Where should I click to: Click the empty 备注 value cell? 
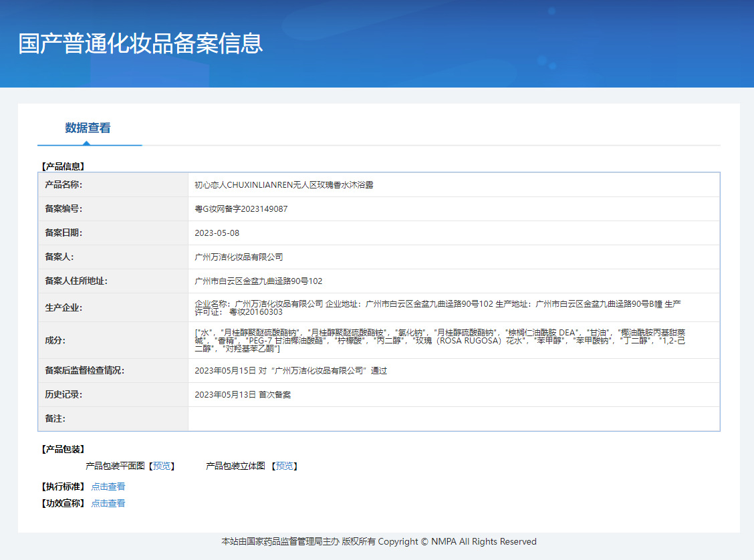pos(454,419)
